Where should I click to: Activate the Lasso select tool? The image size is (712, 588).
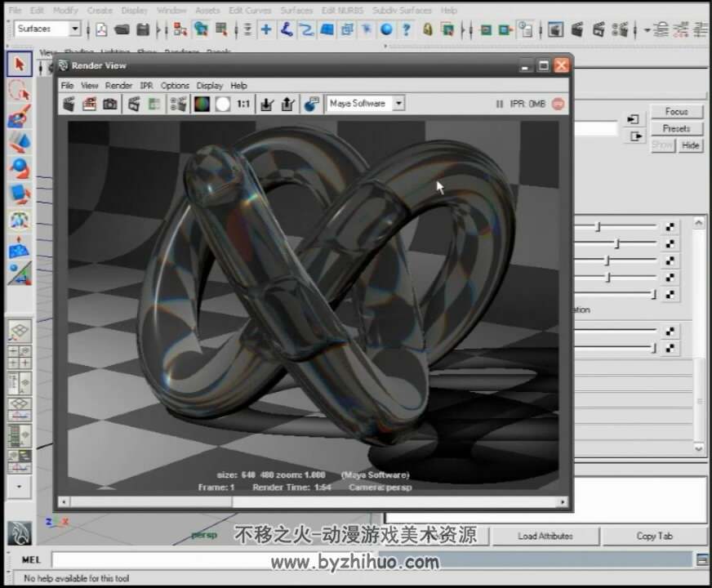20,90
